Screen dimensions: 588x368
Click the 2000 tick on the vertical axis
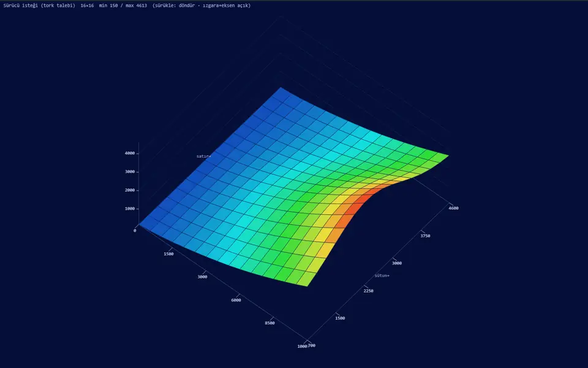pyautogui.click(x=130, y=190)
